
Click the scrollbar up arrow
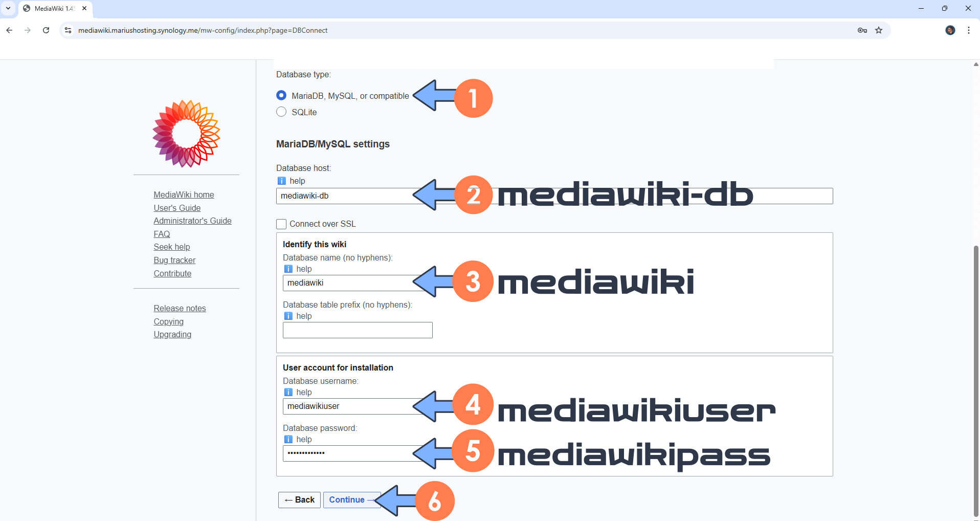(x=975, y=64)
